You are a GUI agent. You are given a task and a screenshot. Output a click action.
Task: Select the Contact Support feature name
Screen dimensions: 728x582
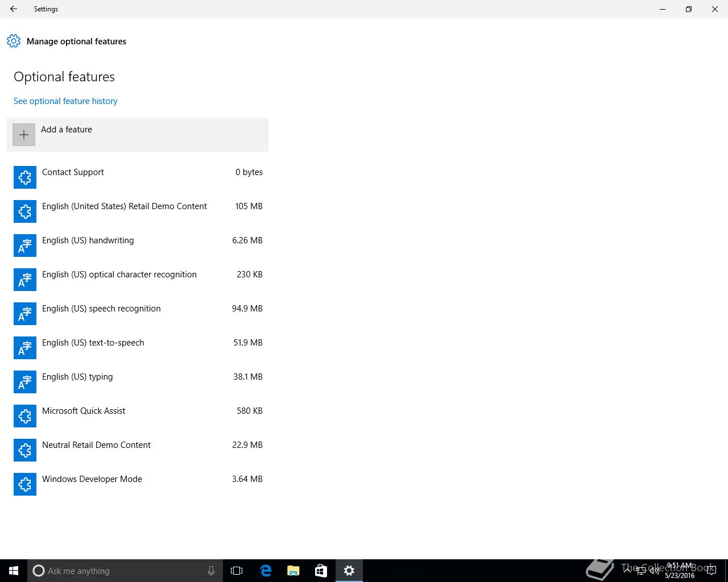click(73, 172)
